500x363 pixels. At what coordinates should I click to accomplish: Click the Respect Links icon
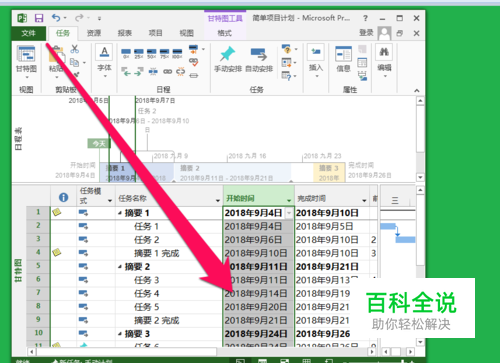193,62
